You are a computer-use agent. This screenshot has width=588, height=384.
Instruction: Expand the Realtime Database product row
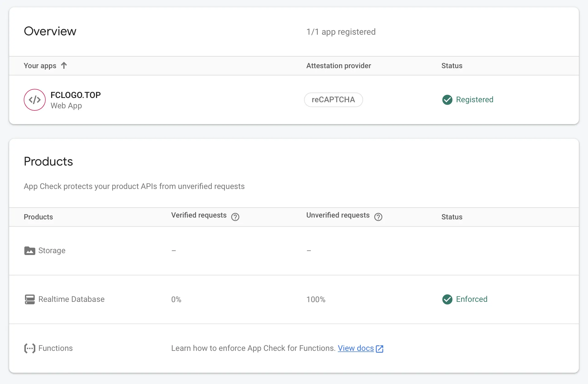coord(71,299)
